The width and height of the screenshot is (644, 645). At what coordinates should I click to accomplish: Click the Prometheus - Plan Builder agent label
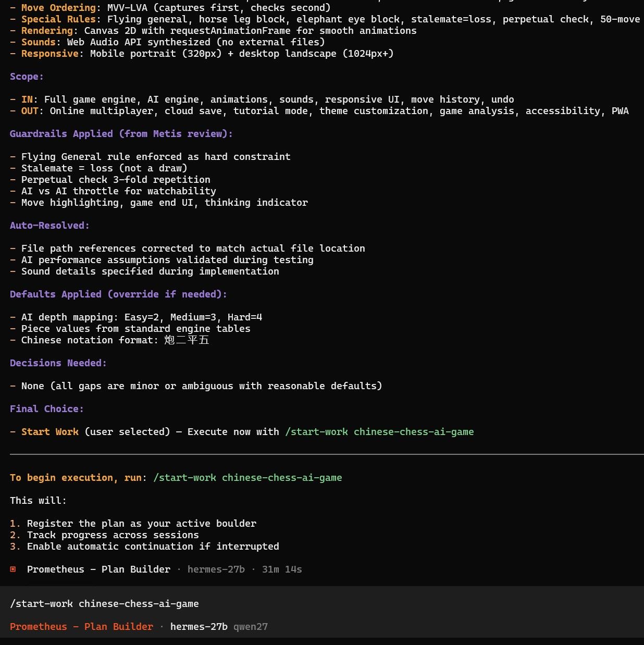[82, 627]
